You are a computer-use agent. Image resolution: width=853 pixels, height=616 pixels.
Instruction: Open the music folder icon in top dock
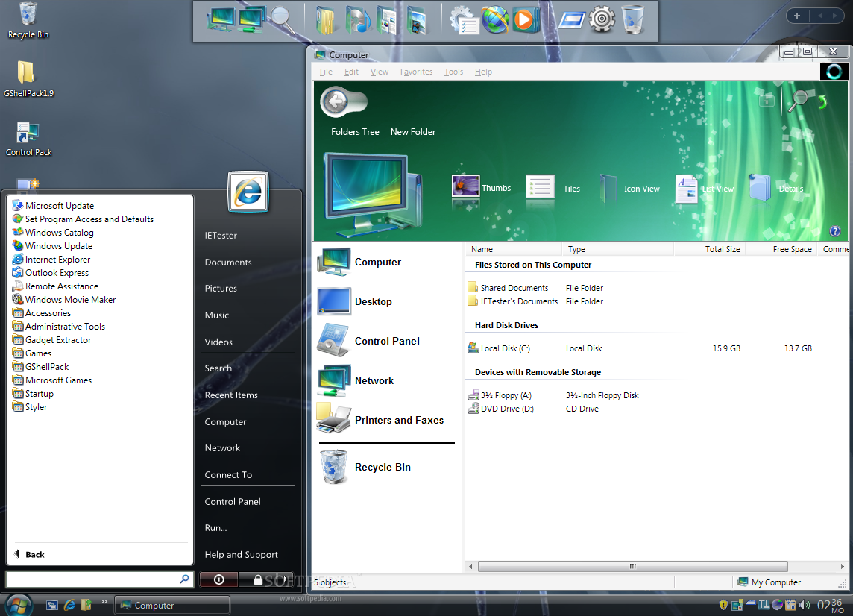coord(357,21)
